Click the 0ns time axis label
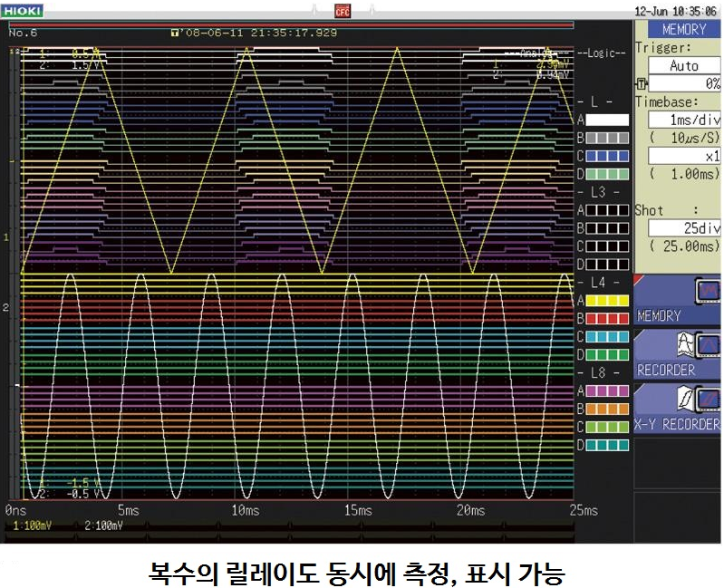Image resolution: width=724 pixels, height=588 pixels. click(x=15, y=510)
